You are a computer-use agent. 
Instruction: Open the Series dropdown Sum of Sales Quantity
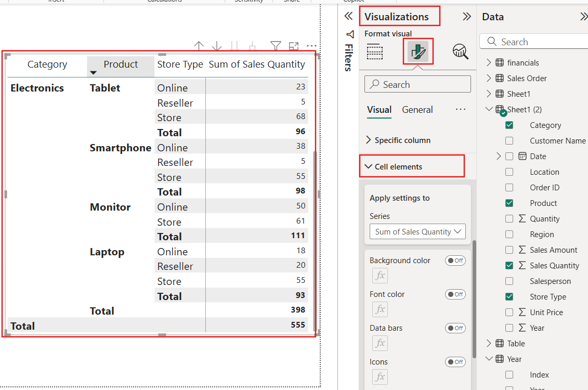click(417, 232)
